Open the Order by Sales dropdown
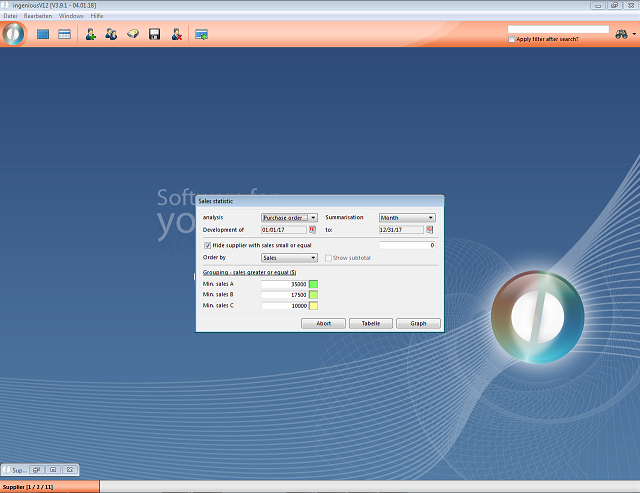The height and width of the screenshot is (493, 640). click(x=289, y=258)
